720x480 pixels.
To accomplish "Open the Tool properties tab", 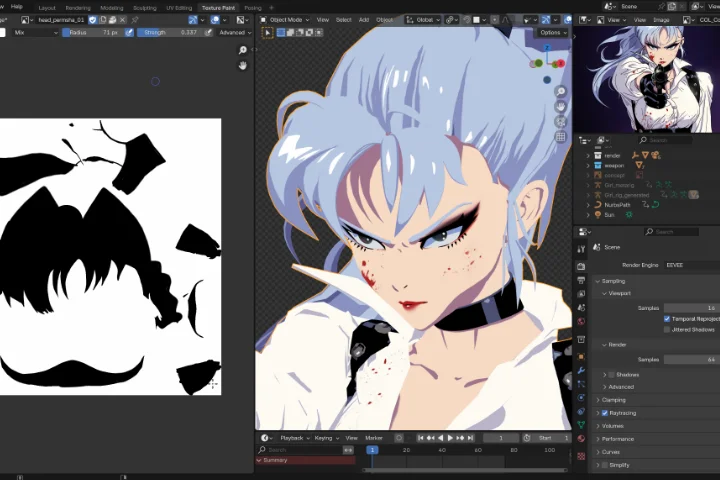I will tap(581, 249).
